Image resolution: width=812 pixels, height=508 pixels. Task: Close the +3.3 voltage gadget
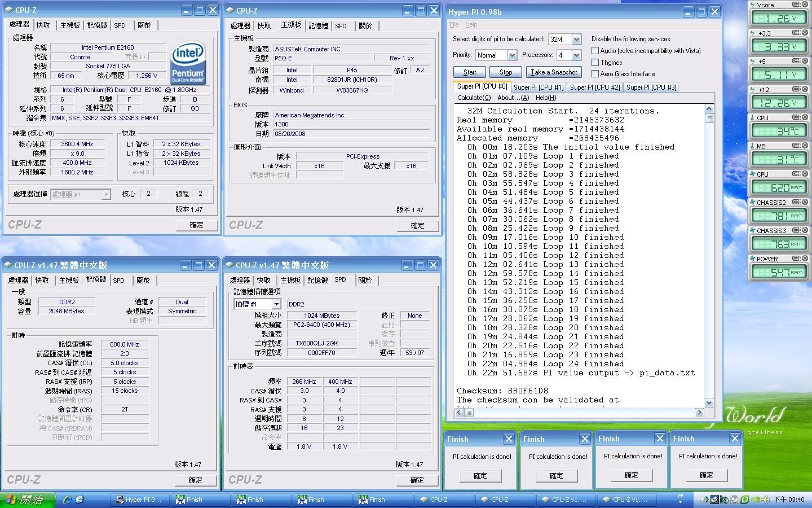pos(805,33)
